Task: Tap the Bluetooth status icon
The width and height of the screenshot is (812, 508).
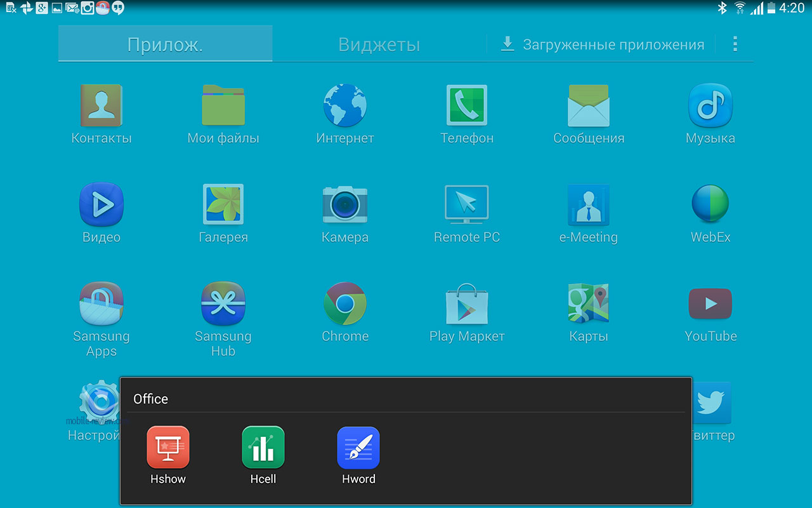Action: (721, 8)
